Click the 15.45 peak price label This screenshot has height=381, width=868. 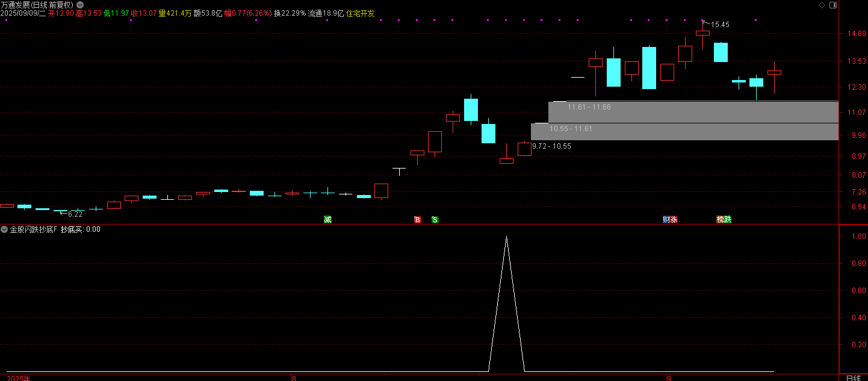(x=720, y=25)
